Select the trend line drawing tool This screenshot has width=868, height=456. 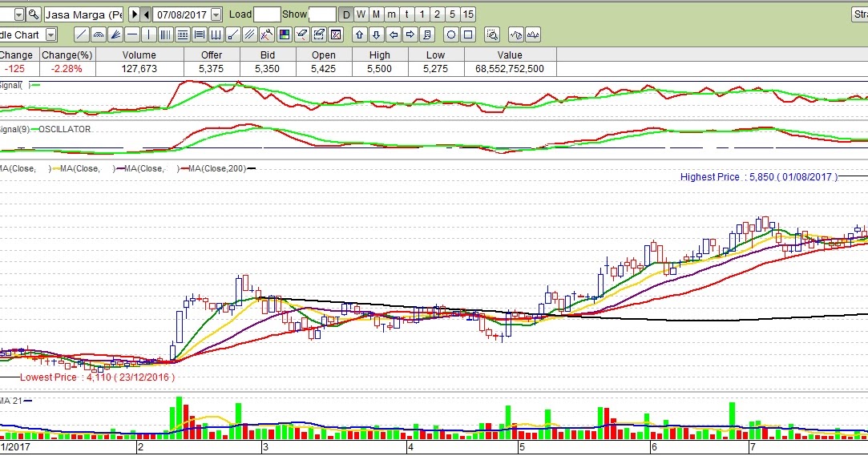pos(82,35)
